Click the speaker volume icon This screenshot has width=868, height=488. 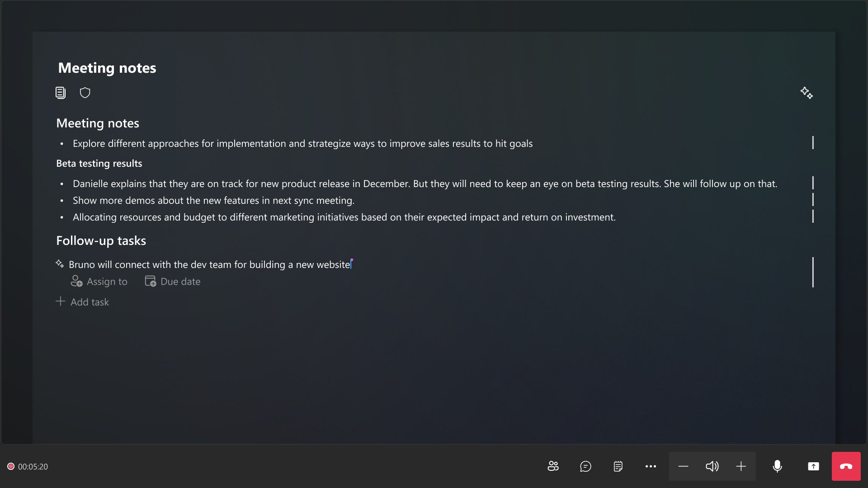pos(712,466)
